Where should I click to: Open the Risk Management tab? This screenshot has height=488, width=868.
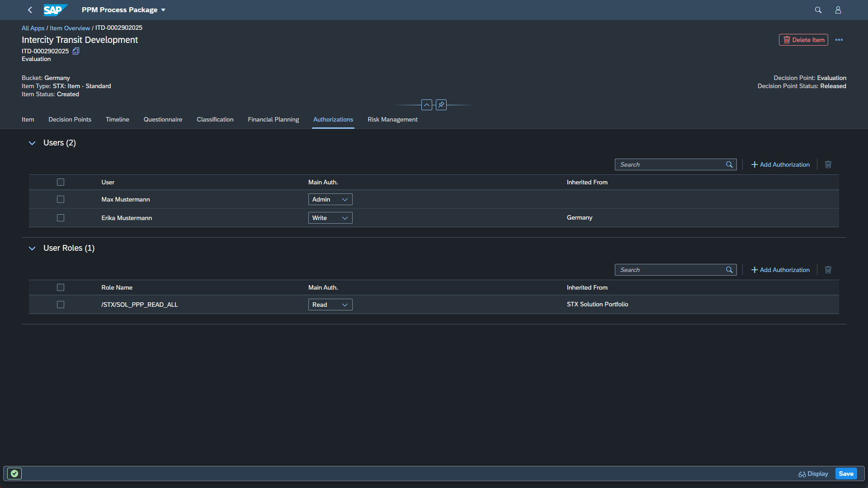coord(392,119)
